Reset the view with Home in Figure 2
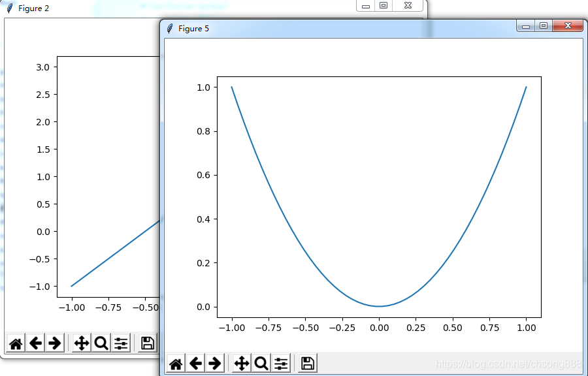The height and width of the screenshot is (376, 588). pos(15,342)
